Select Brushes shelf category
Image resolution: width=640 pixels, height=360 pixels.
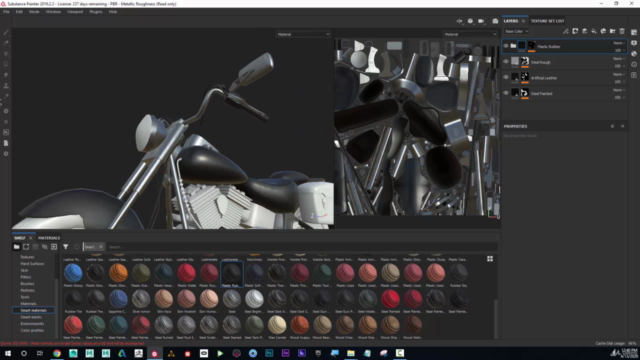point(27,284)
